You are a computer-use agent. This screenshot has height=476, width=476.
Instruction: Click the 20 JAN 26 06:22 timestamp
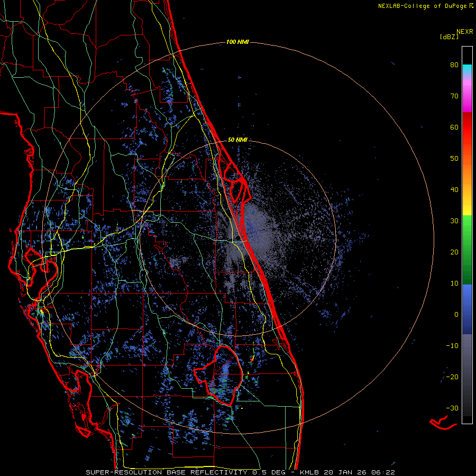click(360, 472)
